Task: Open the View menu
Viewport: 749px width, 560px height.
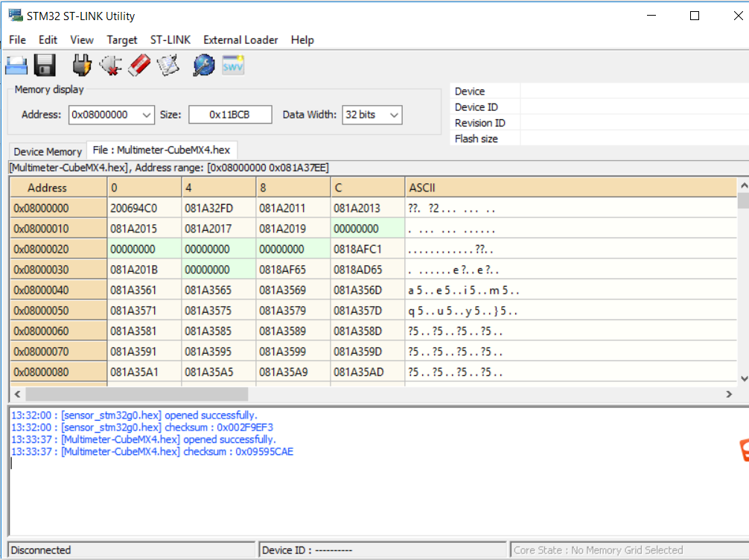Action: coord(82,39)
